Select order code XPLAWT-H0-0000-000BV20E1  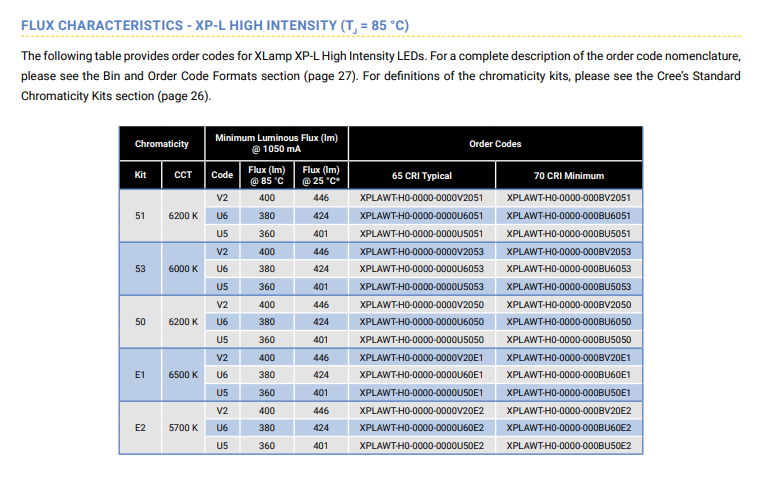[x=569, y=357]
